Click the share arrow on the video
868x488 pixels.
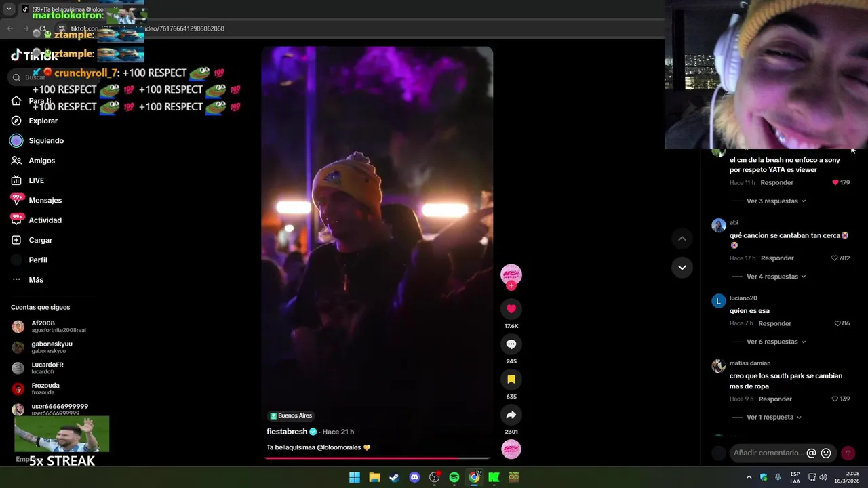511,415
